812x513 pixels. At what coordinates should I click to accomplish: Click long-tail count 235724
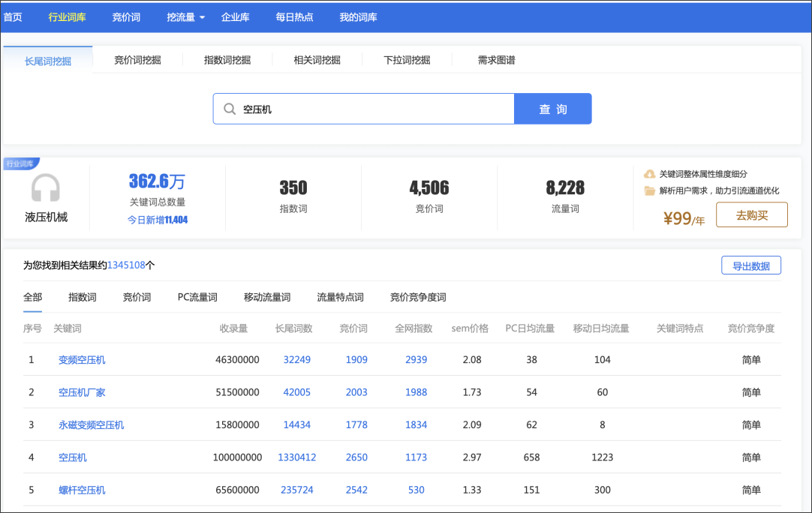pos(296,490)
